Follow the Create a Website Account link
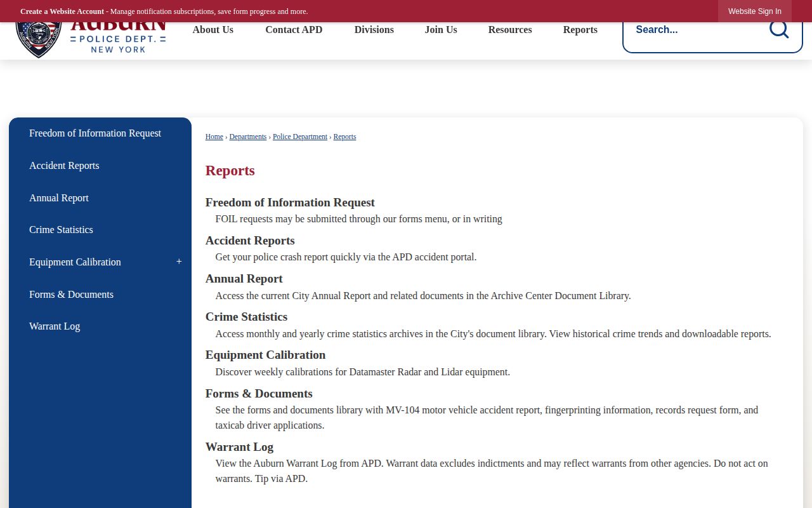The image size is (812, 508). pos(62,11)
